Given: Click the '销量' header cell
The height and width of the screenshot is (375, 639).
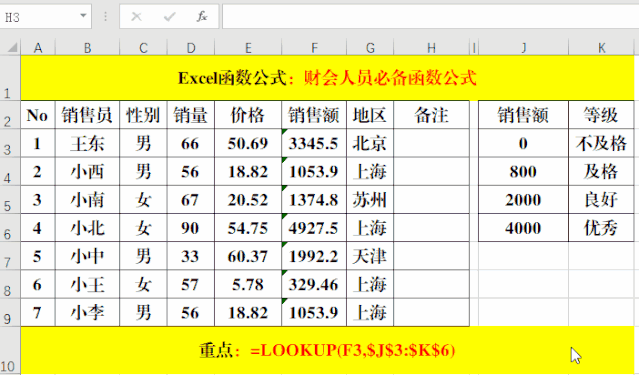Looking at the screenshot, I should point(191,115).
